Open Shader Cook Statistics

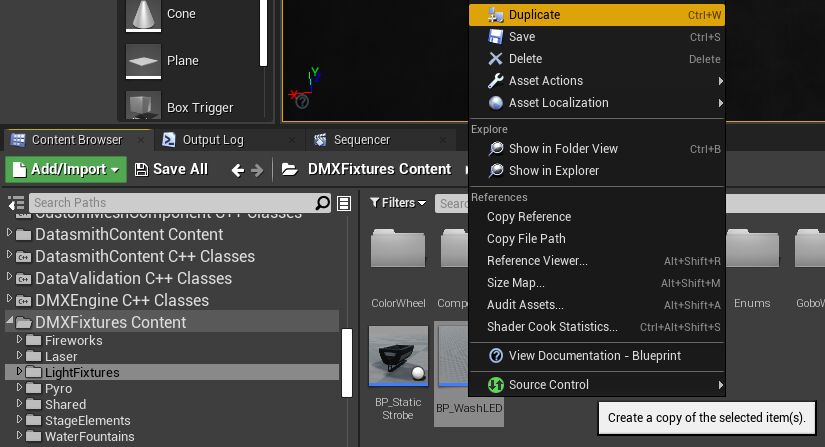(x=597, y=327)
